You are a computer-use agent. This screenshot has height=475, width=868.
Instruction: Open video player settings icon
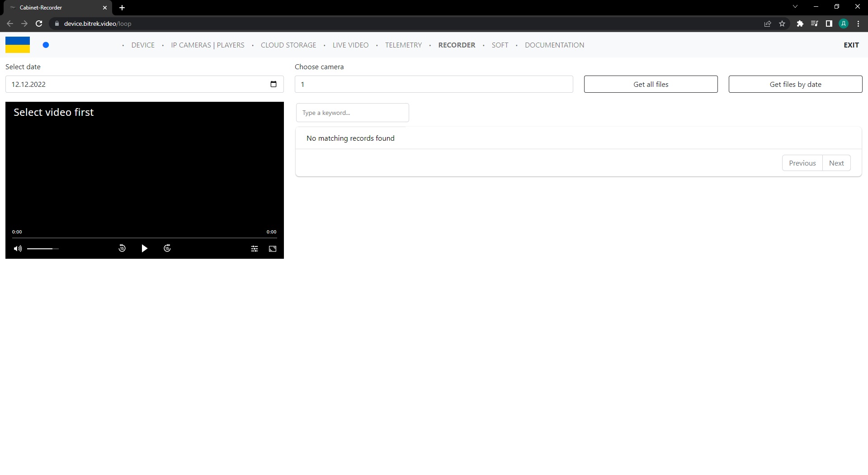pyautogui.click(x=255, y=249)
